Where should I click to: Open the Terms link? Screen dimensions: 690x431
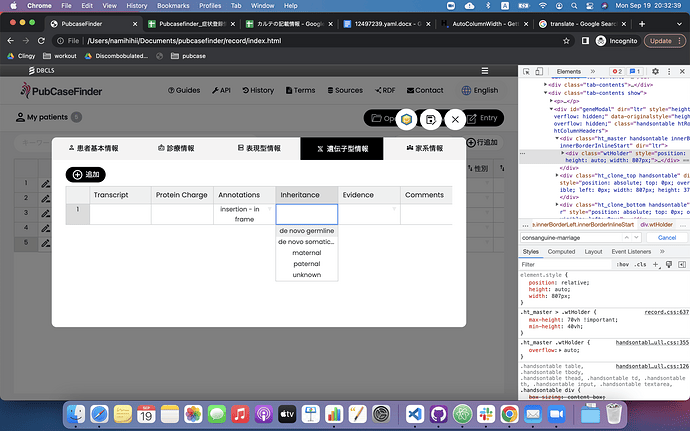click(301, 90)
